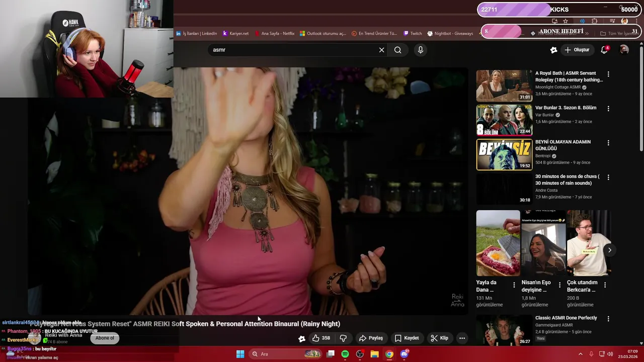This screenshot has height=362, width=644.
Task: Clear the asmr search query
Action: point(381,50)
